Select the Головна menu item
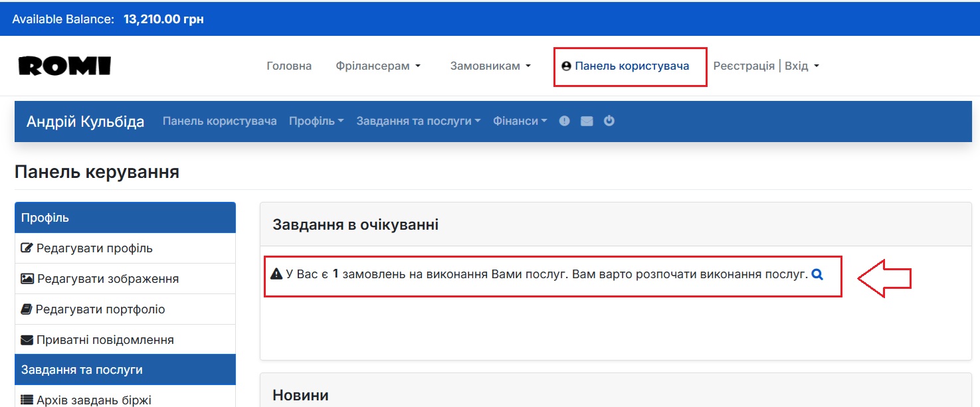Image resolution: width=980 pixels, height=407 pixels. (x=289, y=65)
